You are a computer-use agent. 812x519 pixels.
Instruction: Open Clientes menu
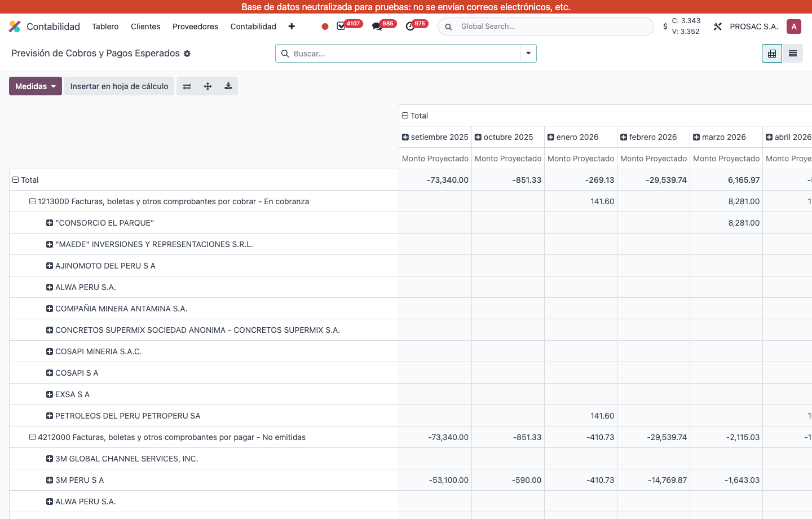click(145, 27)
